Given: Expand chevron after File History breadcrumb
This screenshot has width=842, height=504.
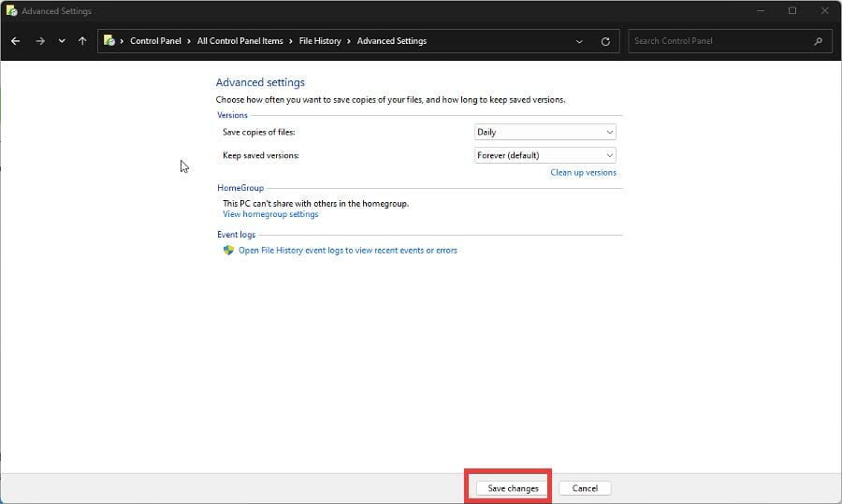Looking at the screenshot, I should (349, 41).
